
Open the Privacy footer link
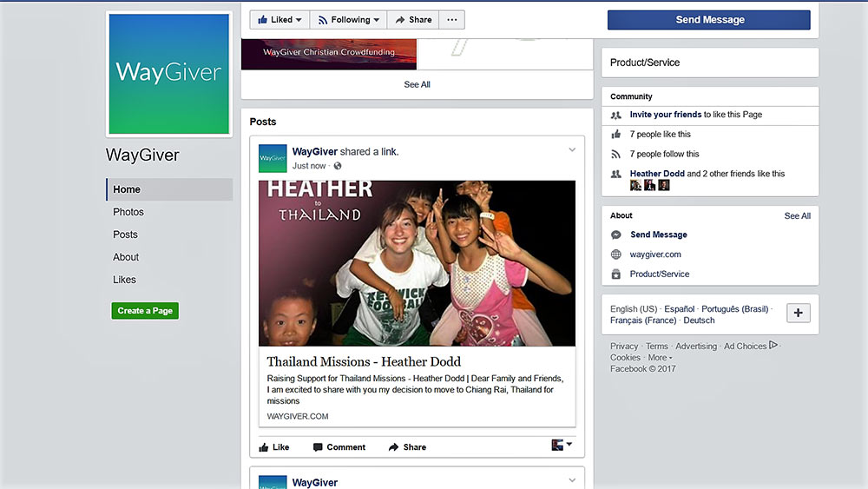(624, 346)
